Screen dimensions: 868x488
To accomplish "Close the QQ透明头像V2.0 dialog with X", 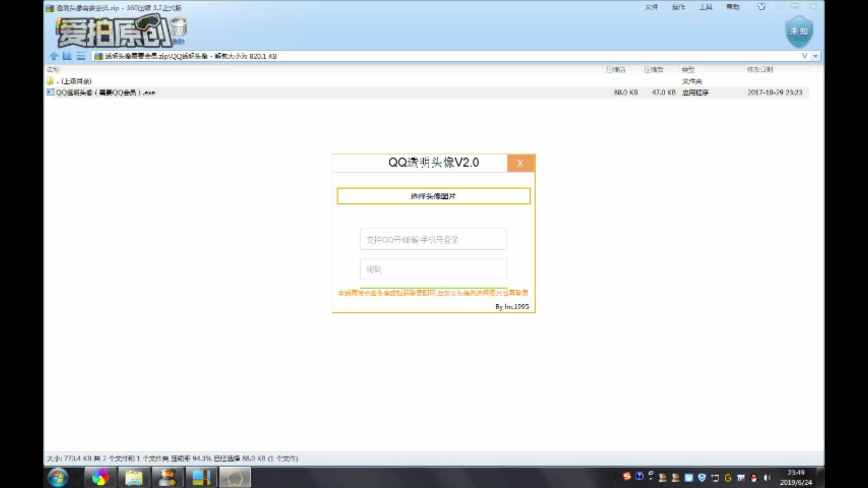I will [520, 163].
